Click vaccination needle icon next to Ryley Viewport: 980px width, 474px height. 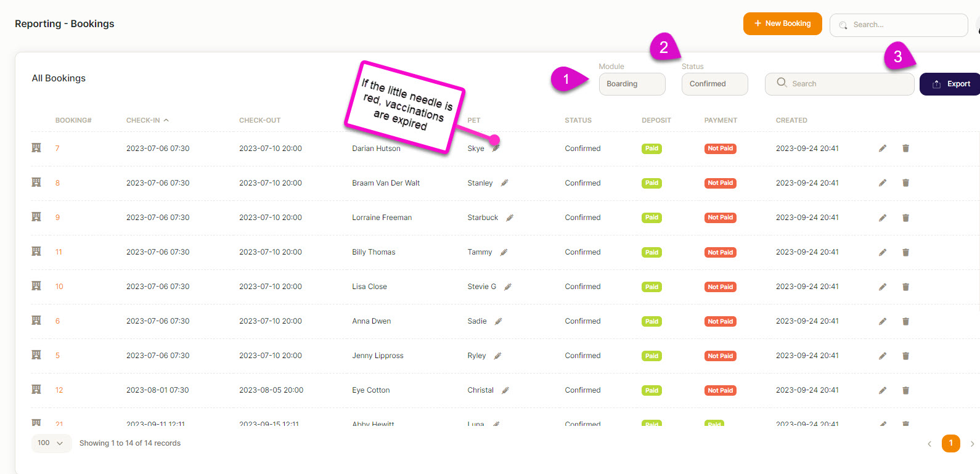tap(497, 356)
